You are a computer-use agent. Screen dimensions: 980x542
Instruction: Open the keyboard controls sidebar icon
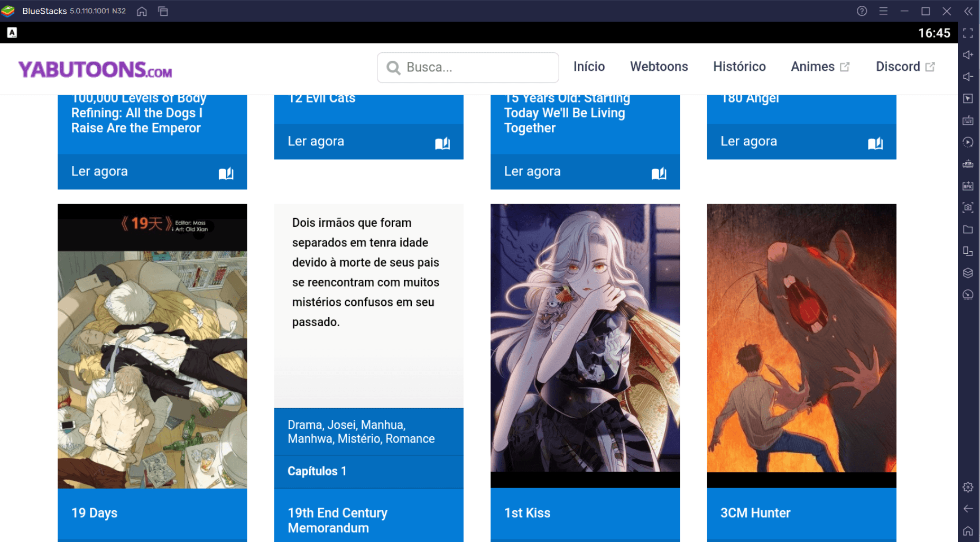pyautogui.click(x=968, y=121)
